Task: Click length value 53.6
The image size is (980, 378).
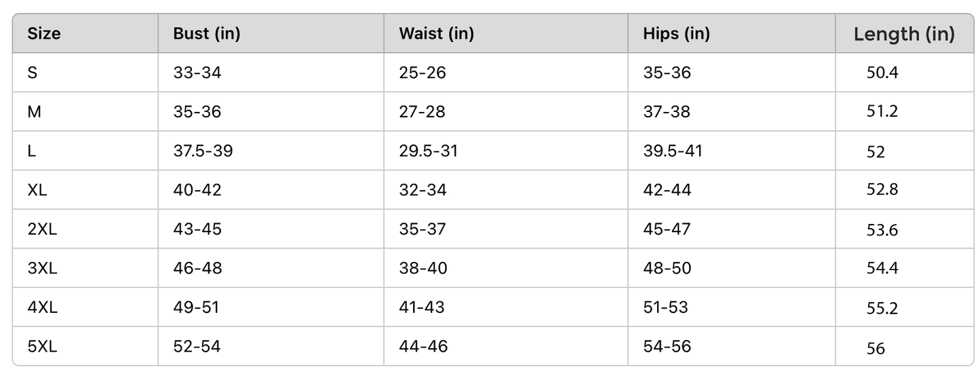Action: click(x=882, y=230)
